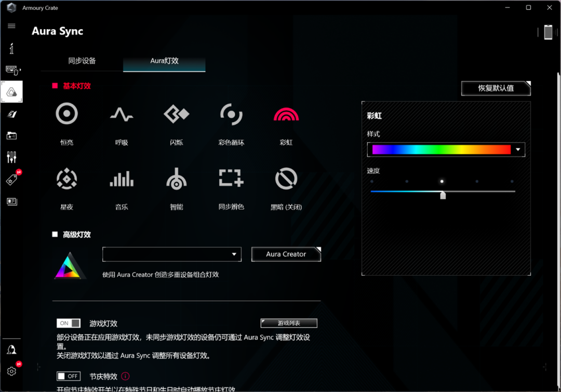Open the news sidebar icon

[12, 201]
